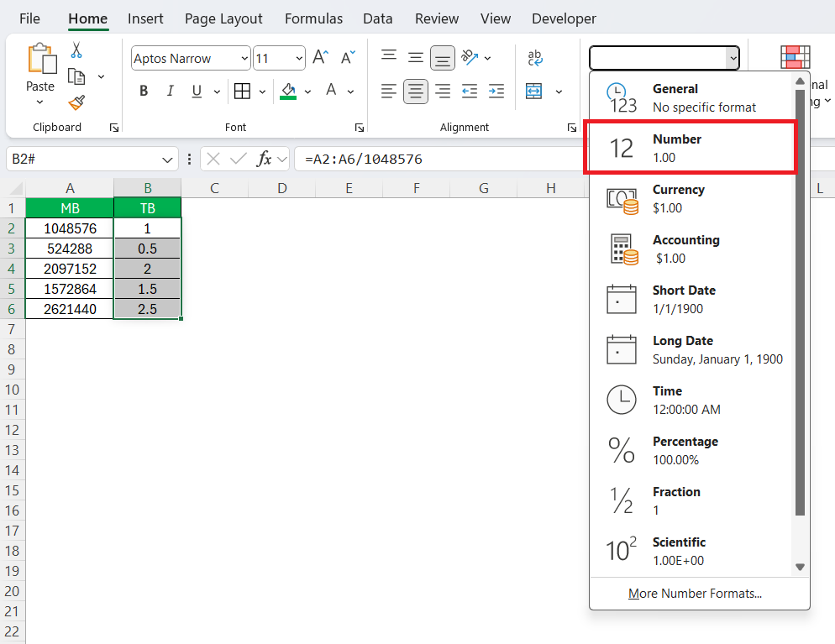Open the Clipboard dialog launcher

click(114, 127)
